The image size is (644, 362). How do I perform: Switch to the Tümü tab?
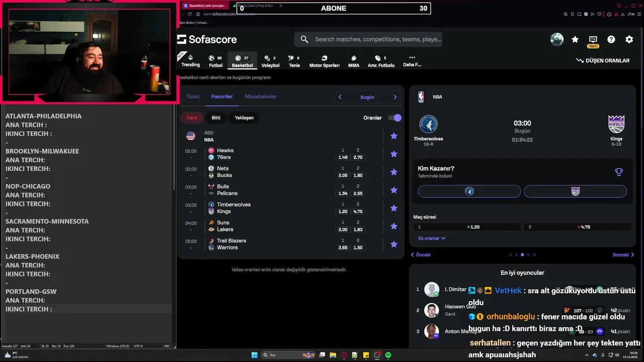click(193, 97)
